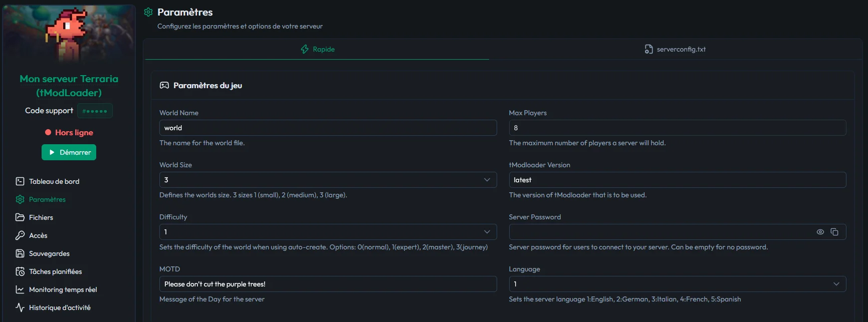Click the Difficulty label
Image resolution: width=868 pixels, height=322 pixels.
pyautogui.click(x=173, y=217)
